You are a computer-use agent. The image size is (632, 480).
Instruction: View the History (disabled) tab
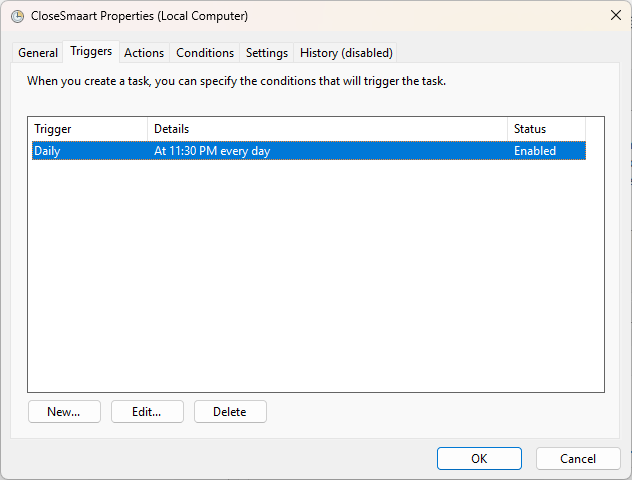[346, 53]
